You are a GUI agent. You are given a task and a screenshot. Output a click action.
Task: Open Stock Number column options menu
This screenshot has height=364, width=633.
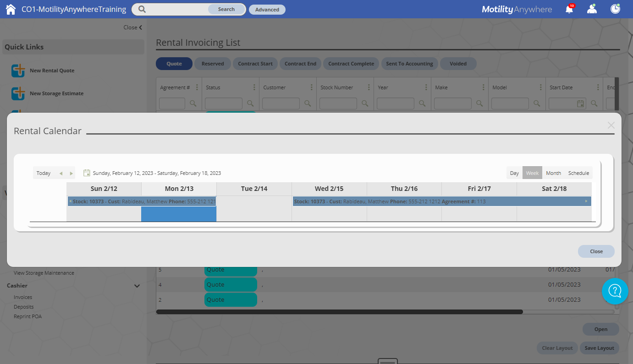(369, 87)
